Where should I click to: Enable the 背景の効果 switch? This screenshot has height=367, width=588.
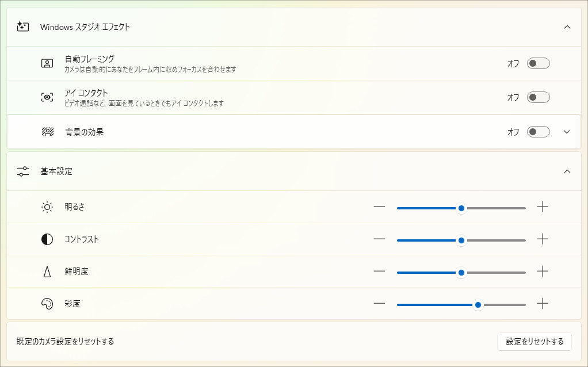tap(538, 132)
